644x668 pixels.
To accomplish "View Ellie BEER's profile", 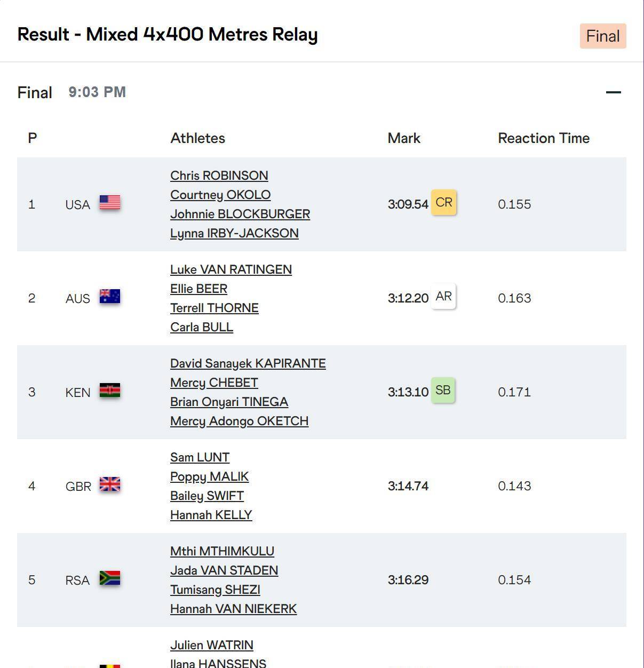I will tap(198, 289).
